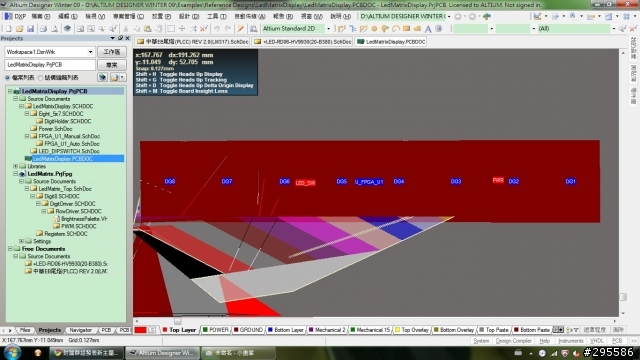This screenshot has height=360, width=640.
Task: Click the new blank document icon
Action: [8, 29]
